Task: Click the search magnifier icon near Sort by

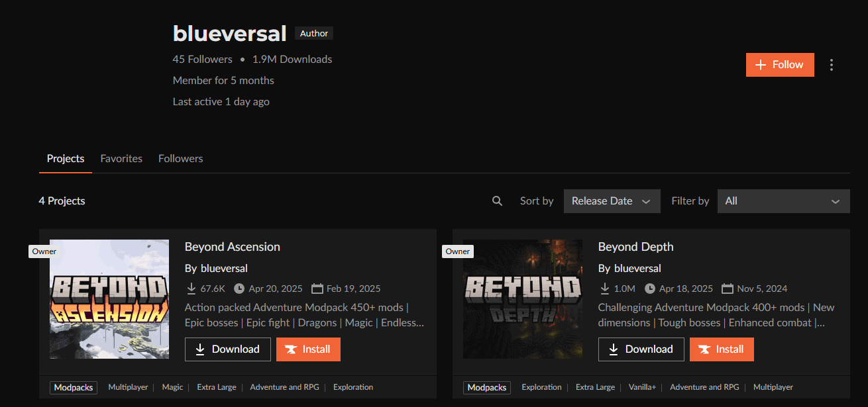Action: pyautogui.click(x=497, y=201)
